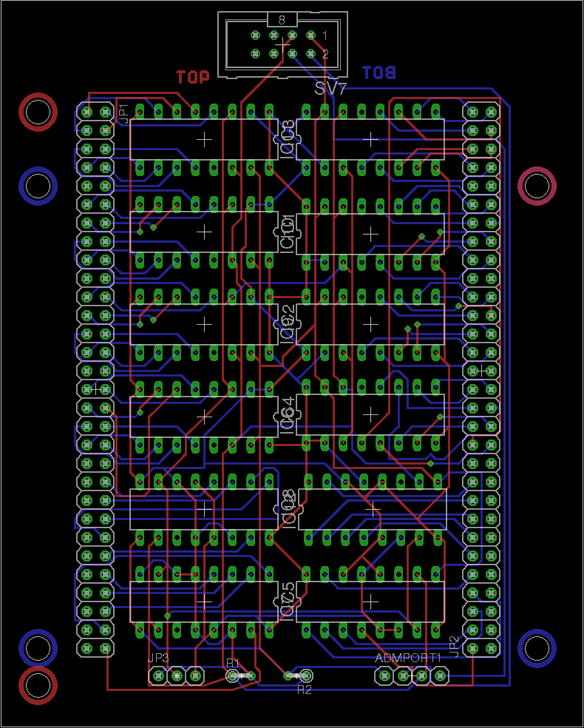584x728 pixels.
Task: Select the red mounting hole at bottom left
Action: 37,685
